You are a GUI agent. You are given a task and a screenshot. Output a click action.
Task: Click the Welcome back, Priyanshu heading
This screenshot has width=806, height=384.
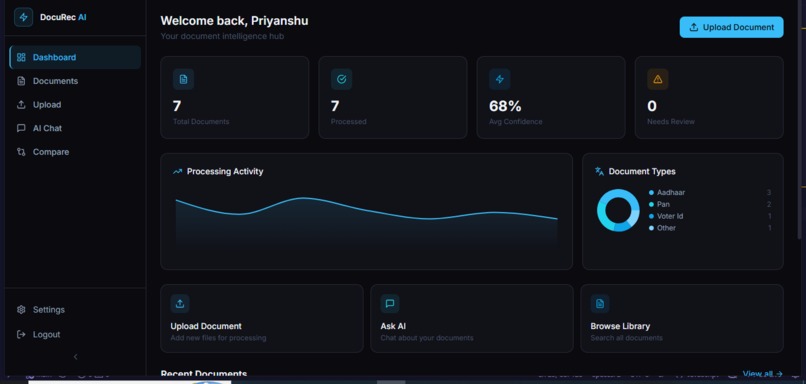coord(234,21)
